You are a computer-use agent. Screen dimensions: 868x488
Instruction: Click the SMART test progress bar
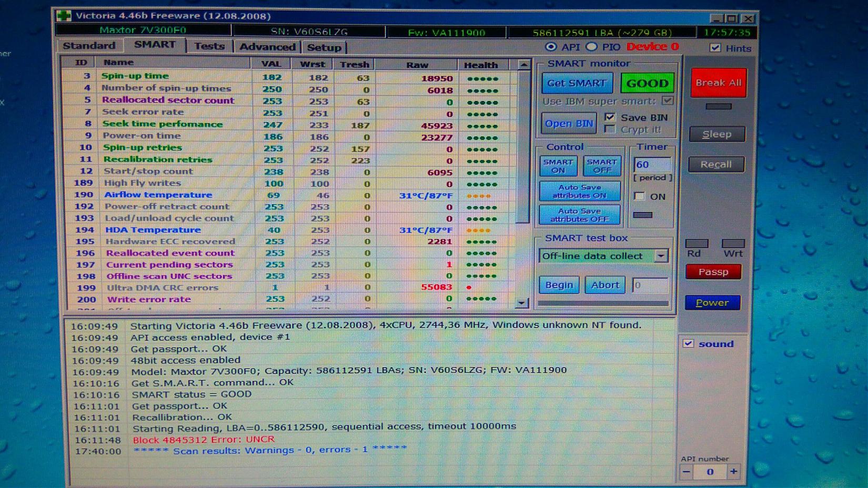click(603, 303)
